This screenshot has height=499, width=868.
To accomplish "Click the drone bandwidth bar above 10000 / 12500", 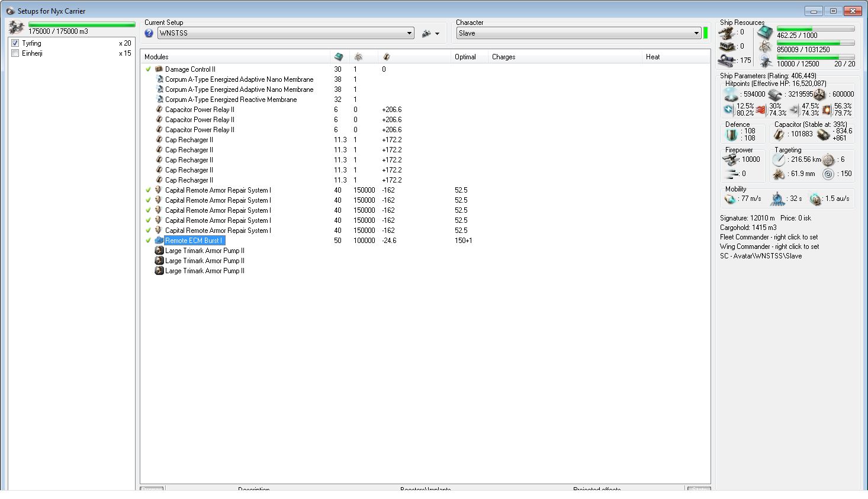I will pos(815,57).
